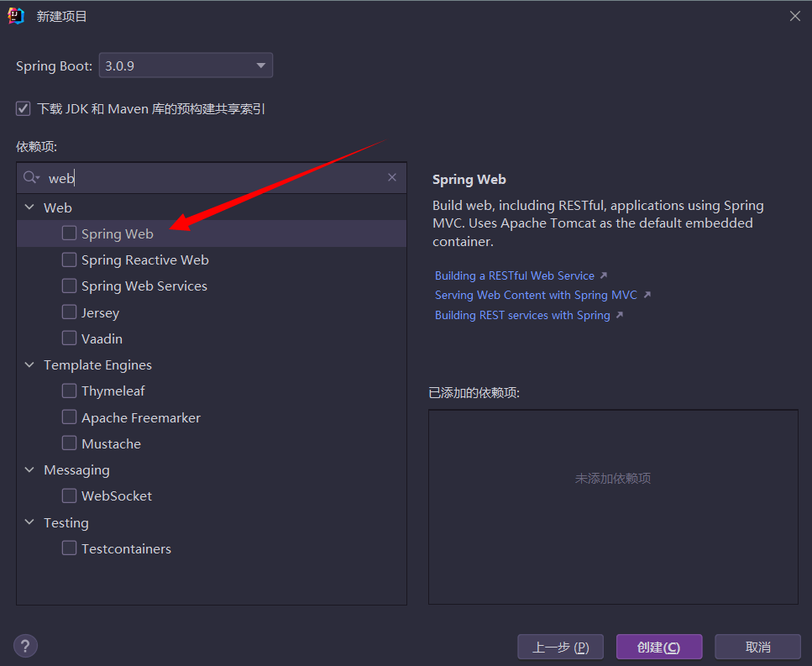The height and width of the screenshot is (666, 812).
Task: Collapse the Template Engines group
Action: pyautogui.click(x=29, y=365)
